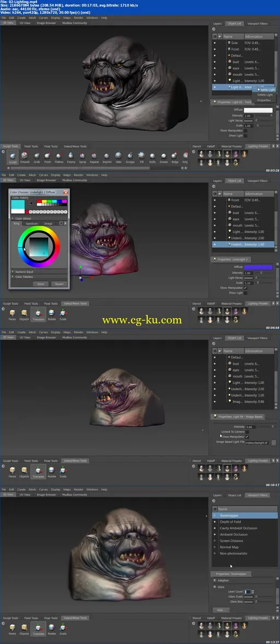Screen dimensions: 280x644
Task: Choose Delete Light from the context menu
Action: [x=265, y=95]
